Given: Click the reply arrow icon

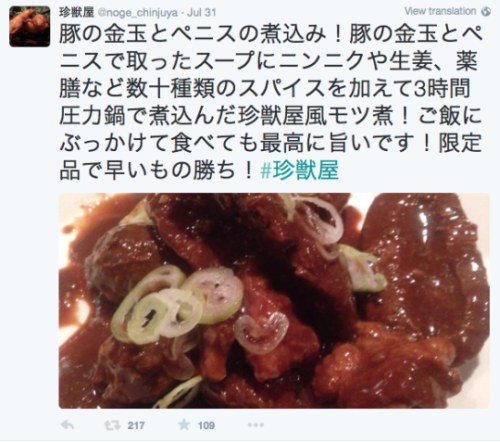Looking at the screenshot, I should [x=68, y=425].
